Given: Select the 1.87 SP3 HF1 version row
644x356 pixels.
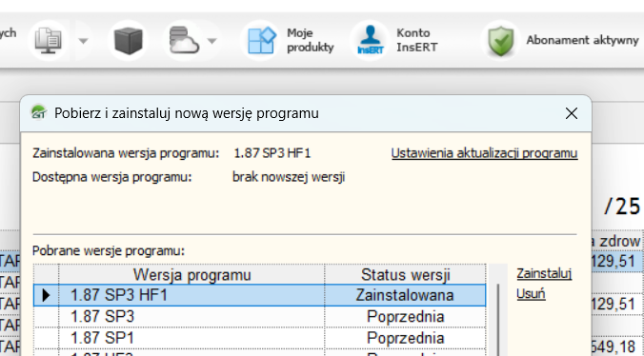Looking at the screenshot, I should [259, 295].
